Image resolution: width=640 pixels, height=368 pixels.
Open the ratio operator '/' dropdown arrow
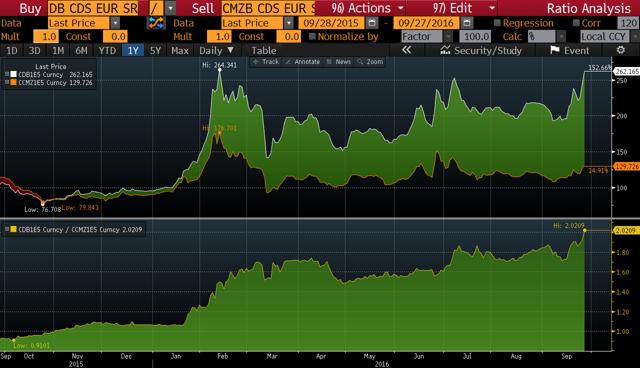pyautogui.click(x=171, y=8)
